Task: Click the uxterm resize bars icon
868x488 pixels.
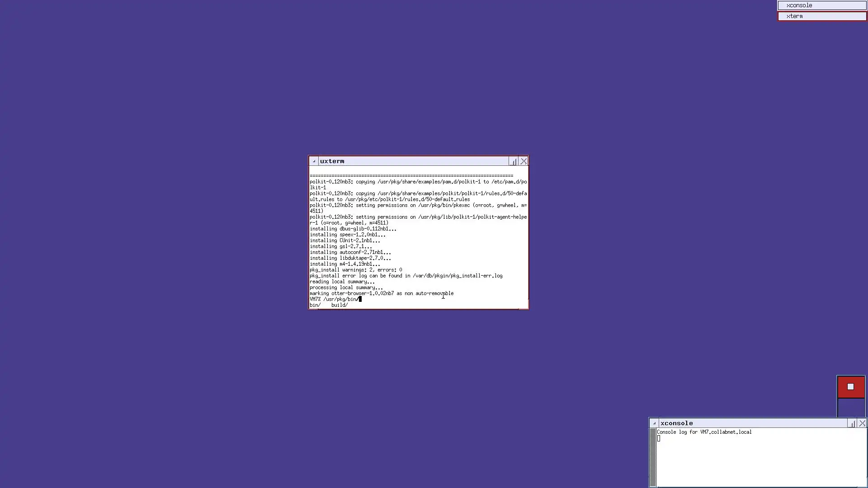Action: (514, 161)
